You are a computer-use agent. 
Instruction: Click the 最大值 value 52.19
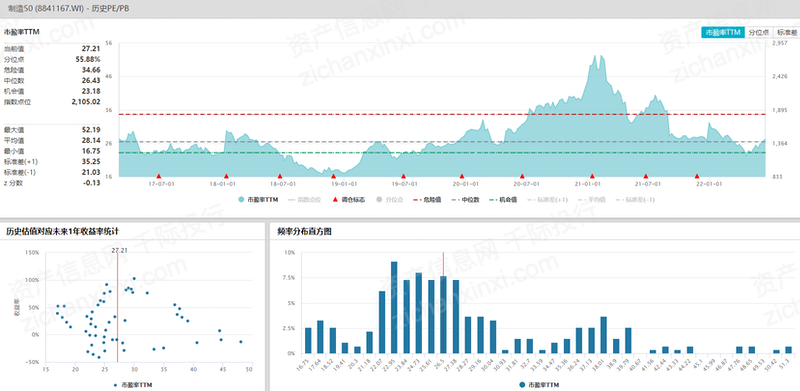click(91, 130)
